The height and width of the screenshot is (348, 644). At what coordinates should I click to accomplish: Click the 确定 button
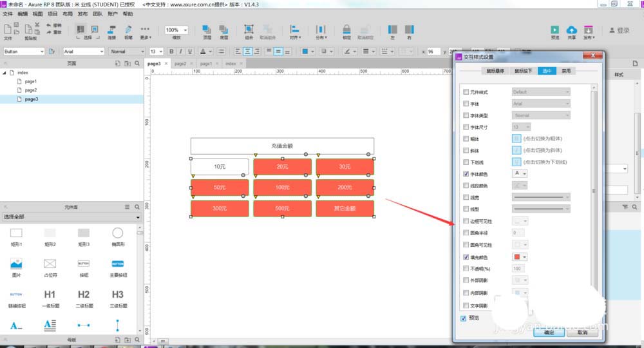pos(549,333)
